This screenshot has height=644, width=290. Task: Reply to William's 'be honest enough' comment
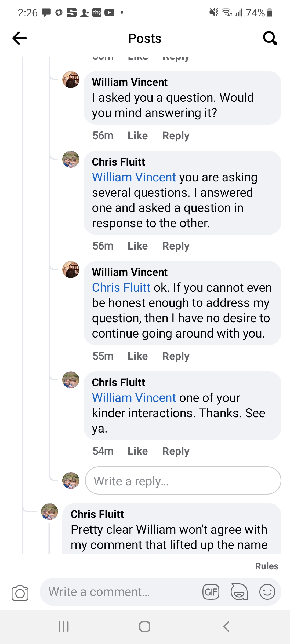tap(176, 356)
